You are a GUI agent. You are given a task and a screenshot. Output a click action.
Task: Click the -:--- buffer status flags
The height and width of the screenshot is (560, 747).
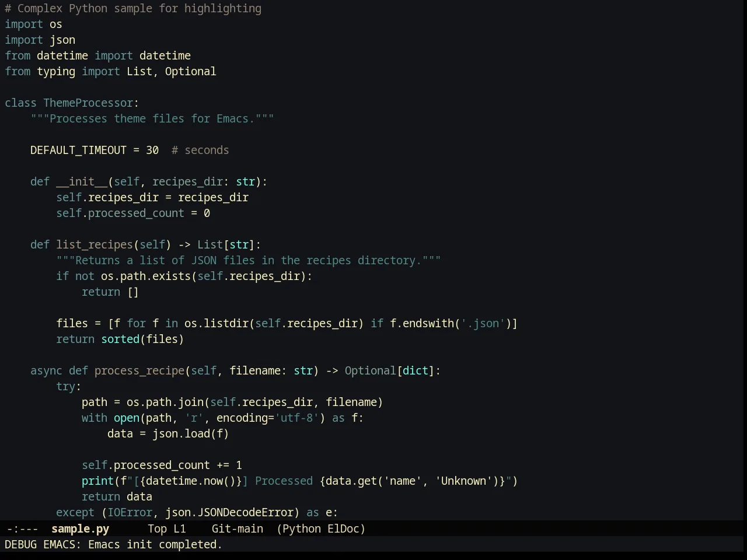tap(22, 528)
